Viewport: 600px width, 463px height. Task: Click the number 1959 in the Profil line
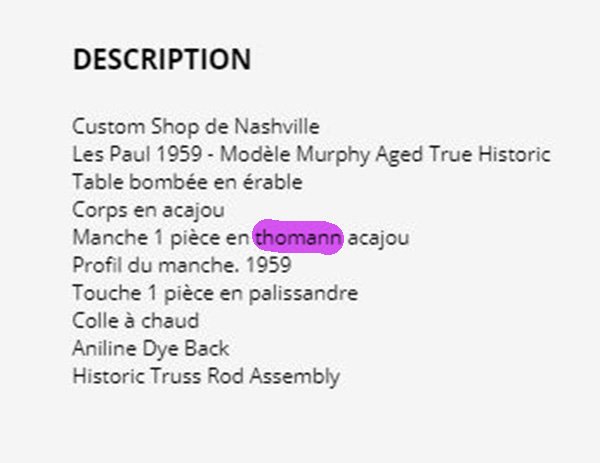click(x=270, y=266)
